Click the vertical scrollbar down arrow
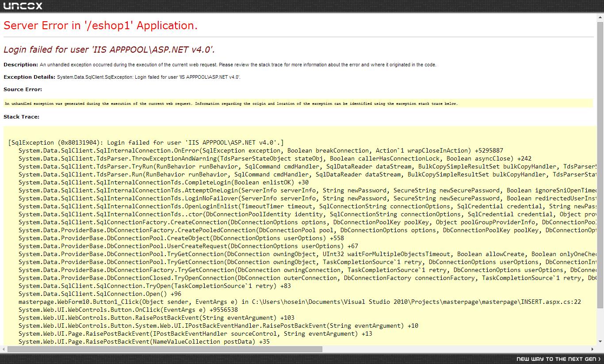Viewport: 604px width, 364px height. pos(600,342)
